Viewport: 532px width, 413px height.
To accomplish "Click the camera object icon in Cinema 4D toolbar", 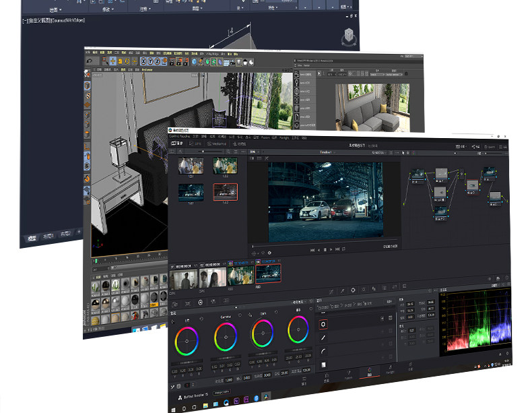I will pos(232,62).
